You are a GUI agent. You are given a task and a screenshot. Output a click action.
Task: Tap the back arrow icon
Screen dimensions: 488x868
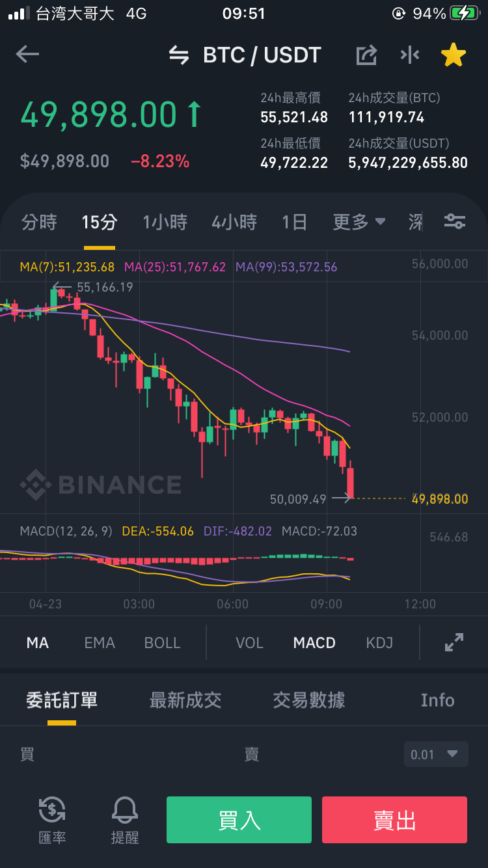point(28,55)
